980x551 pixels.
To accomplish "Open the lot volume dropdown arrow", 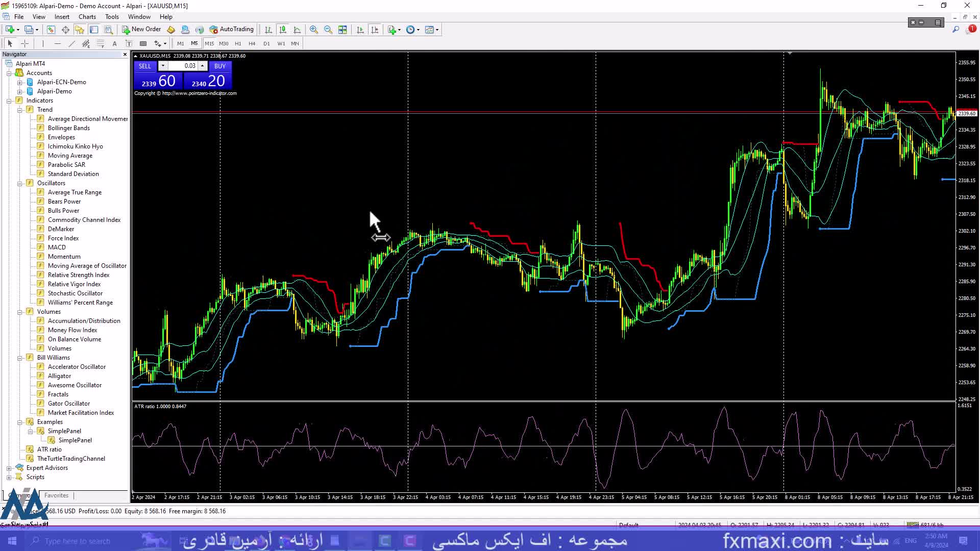I will [163, 66].
